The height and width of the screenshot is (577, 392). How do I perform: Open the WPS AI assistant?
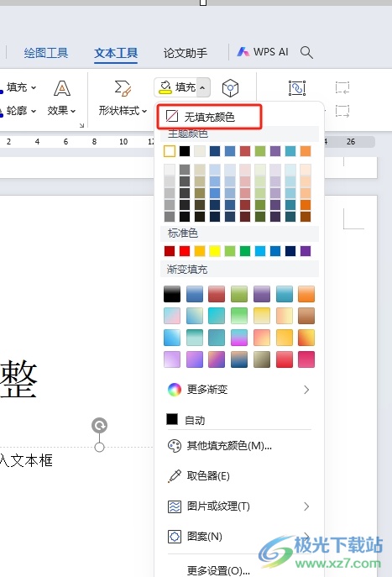(263, 52)
